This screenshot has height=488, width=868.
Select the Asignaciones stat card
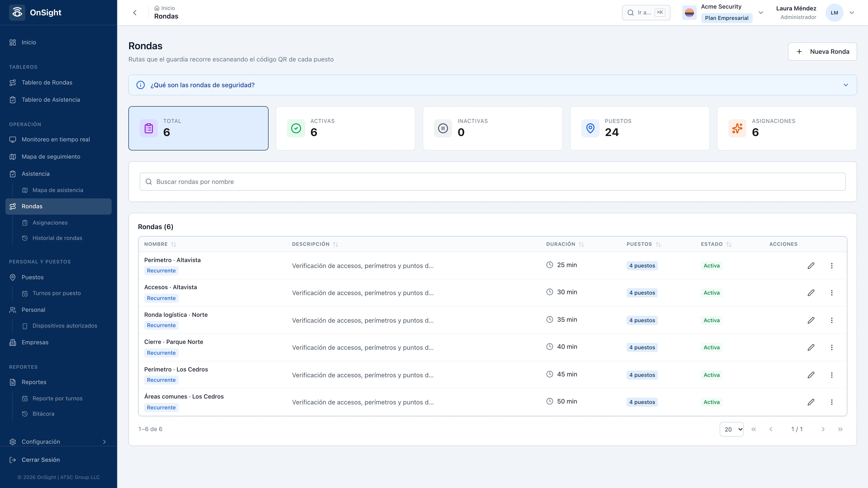787,128
